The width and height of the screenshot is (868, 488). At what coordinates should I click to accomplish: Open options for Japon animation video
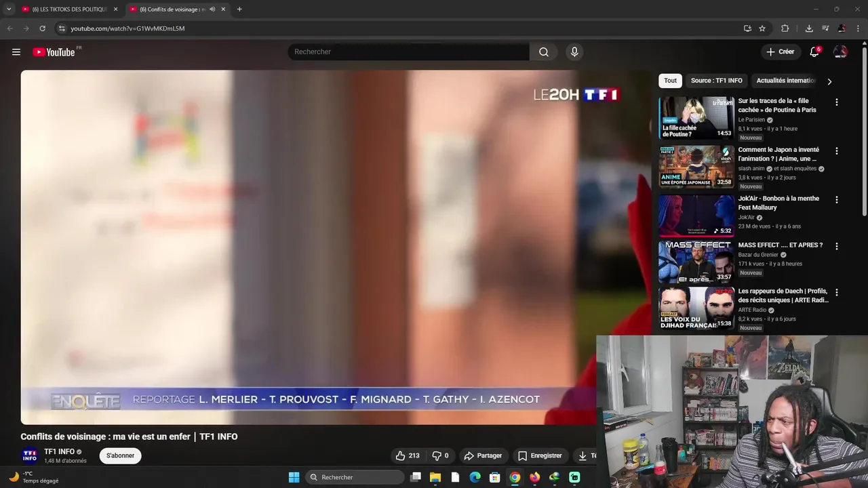[x=836, y=151]
